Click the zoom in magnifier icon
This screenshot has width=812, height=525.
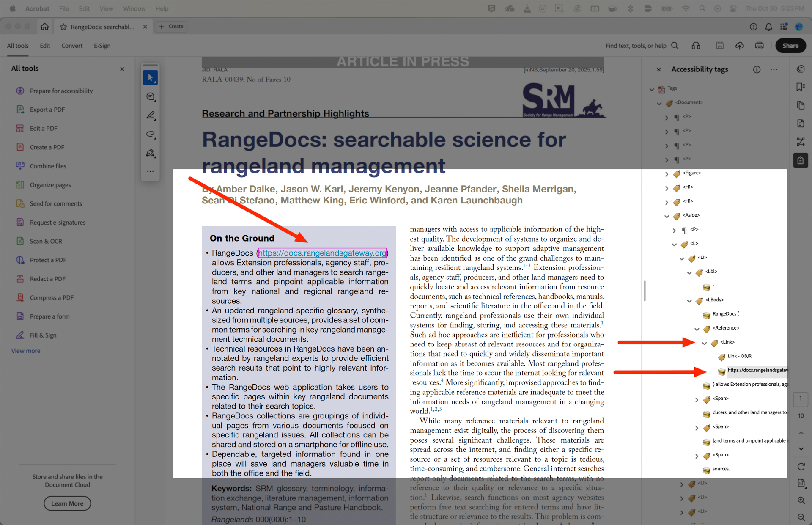[x=801, y=500]
